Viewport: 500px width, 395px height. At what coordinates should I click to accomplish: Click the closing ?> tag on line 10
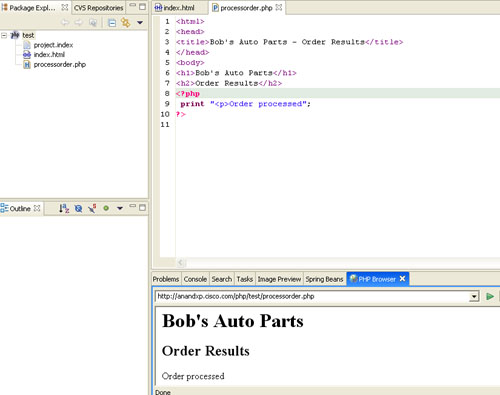(180, 114)
